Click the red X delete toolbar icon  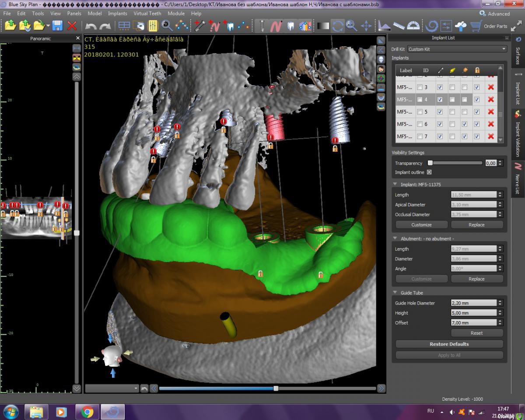[x=72, y=26]
